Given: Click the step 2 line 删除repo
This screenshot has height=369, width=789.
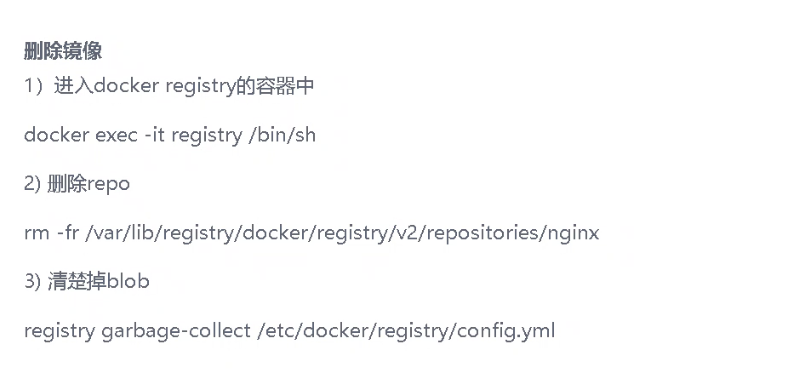Looking at the screenshot, I should [77, 184].
